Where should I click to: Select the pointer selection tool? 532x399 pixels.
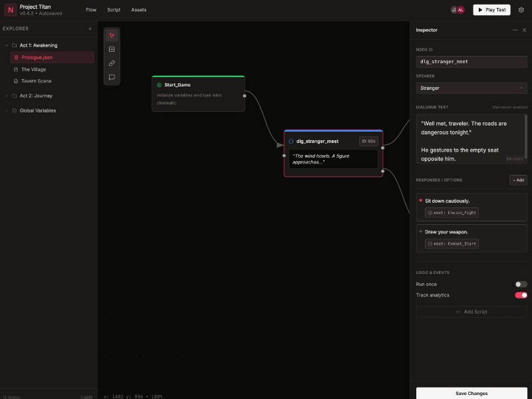tap(112, 35)
